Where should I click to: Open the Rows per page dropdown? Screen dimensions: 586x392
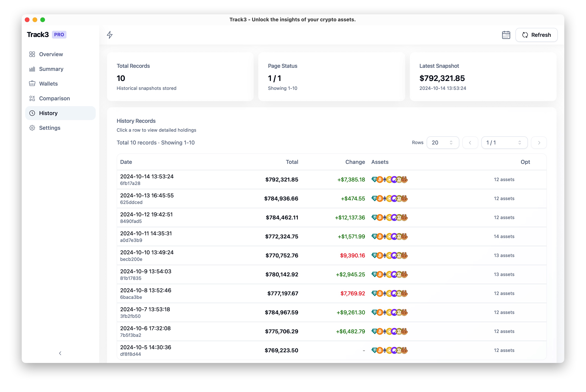point(442,143)
